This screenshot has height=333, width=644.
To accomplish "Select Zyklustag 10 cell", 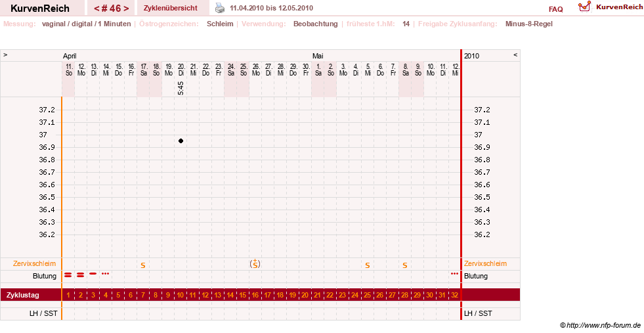I will coord(181,295).
